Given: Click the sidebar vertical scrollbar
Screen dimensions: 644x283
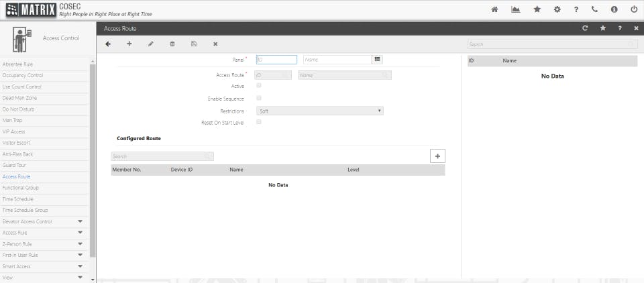Looking at the screenshot, I should (x=93, y=160).
